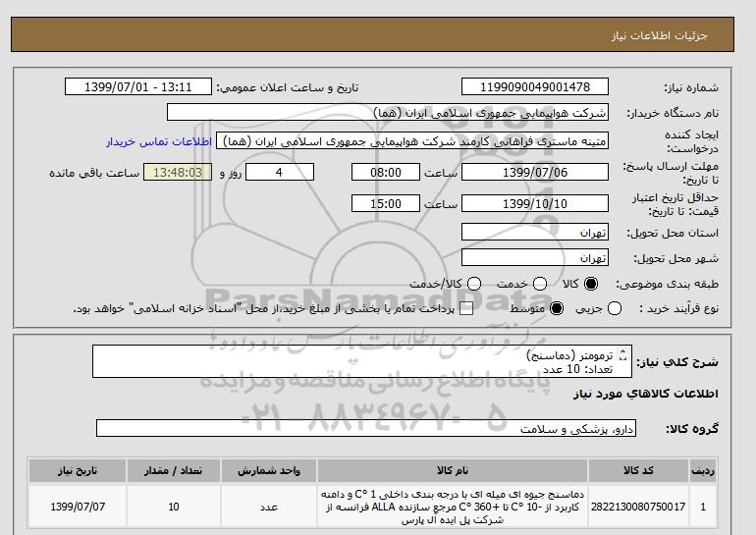
Task: Click the page title جزئیات اطلاعات نیاز
Action: click(x=659, y=35)
